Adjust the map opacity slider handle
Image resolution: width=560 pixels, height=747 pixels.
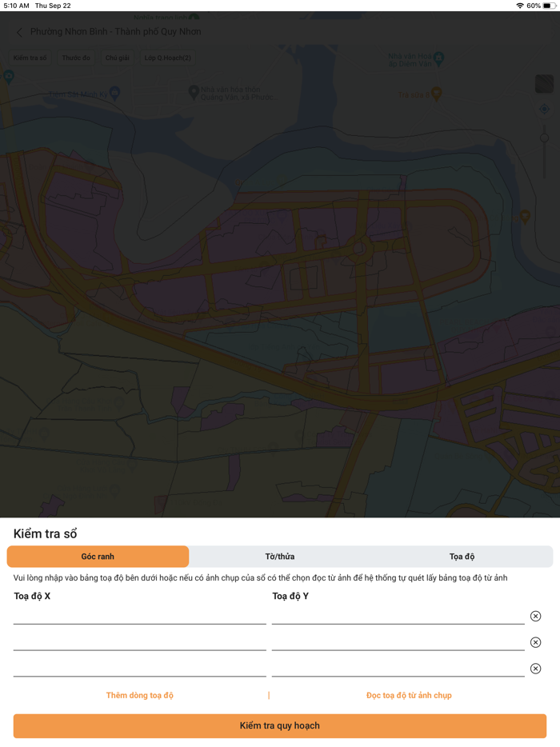pos(544,138)
